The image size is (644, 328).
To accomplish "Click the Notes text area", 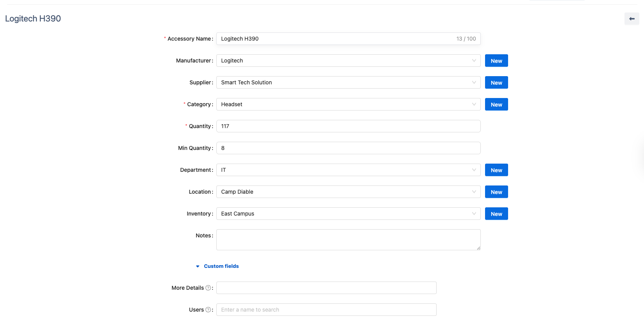I will click(348, 239).
